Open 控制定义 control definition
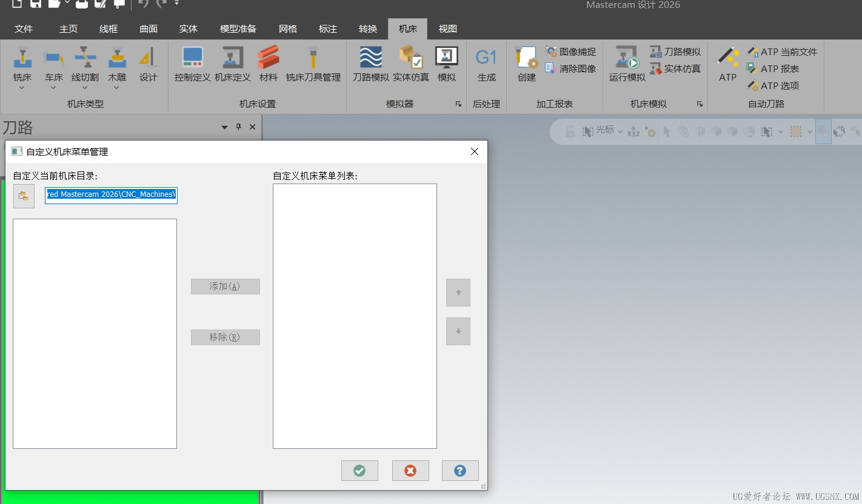 pos(193,65)
